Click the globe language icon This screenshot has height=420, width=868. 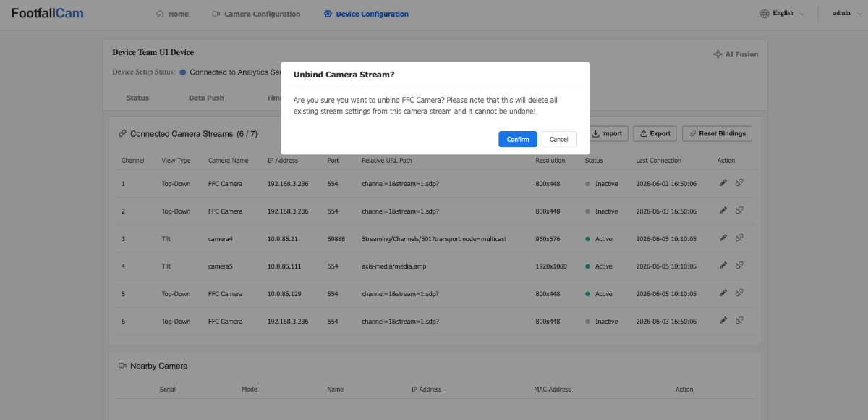tap(765, 13)
